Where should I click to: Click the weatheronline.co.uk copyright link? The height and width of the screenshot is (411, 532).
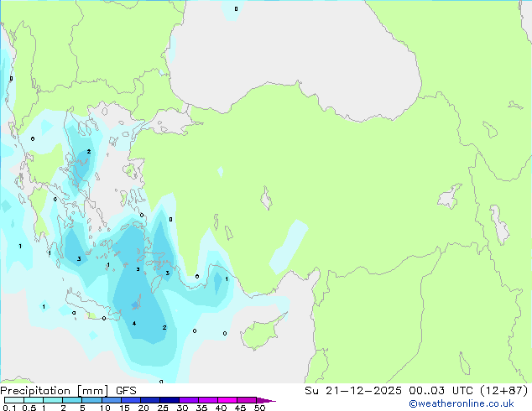[x=462, y=403]
